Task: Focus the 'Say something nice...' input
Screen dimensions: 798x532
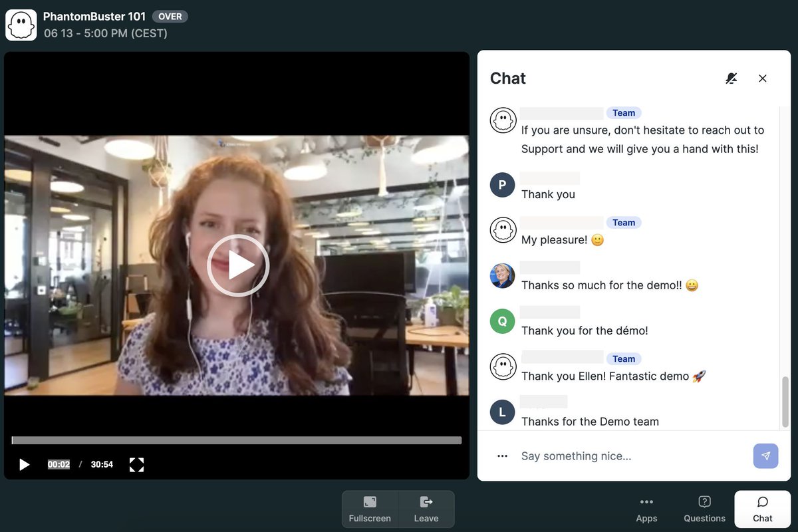Action: point(632,456)
